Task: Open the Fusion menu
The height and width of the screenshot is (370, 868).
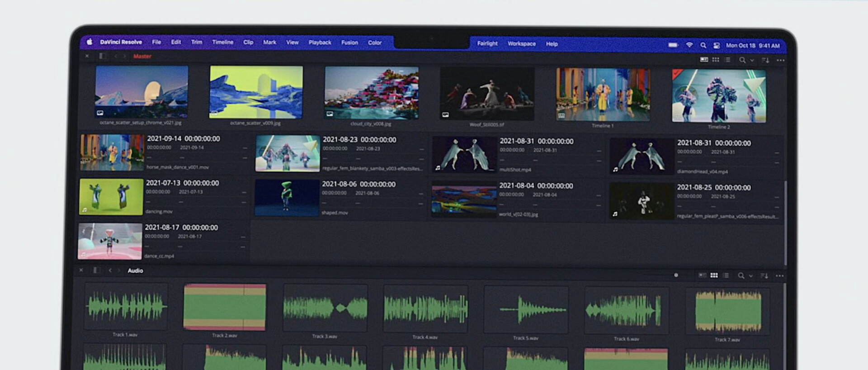Action: click(349, 43)
